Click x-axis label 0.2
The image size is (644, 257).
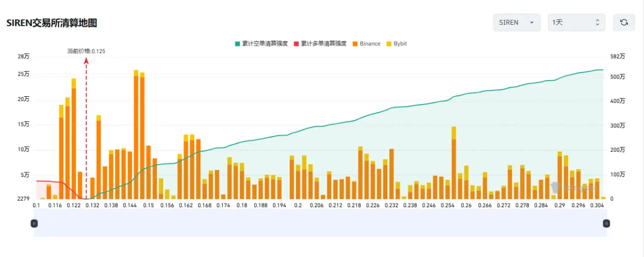[298, 206]
